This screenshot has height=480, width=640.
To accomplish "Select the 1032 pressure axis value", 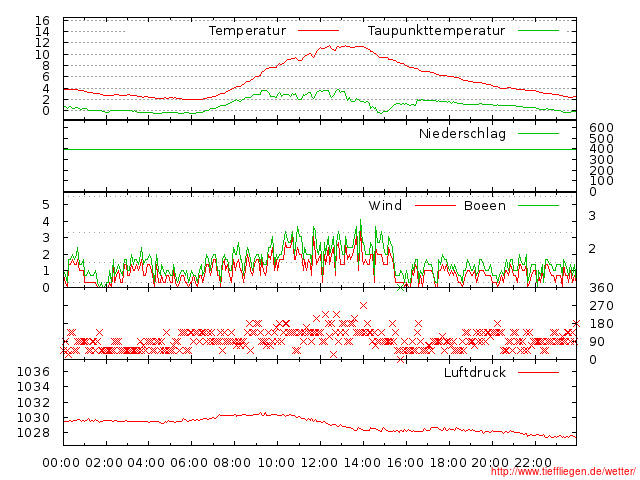I will (x=33, y=402).
